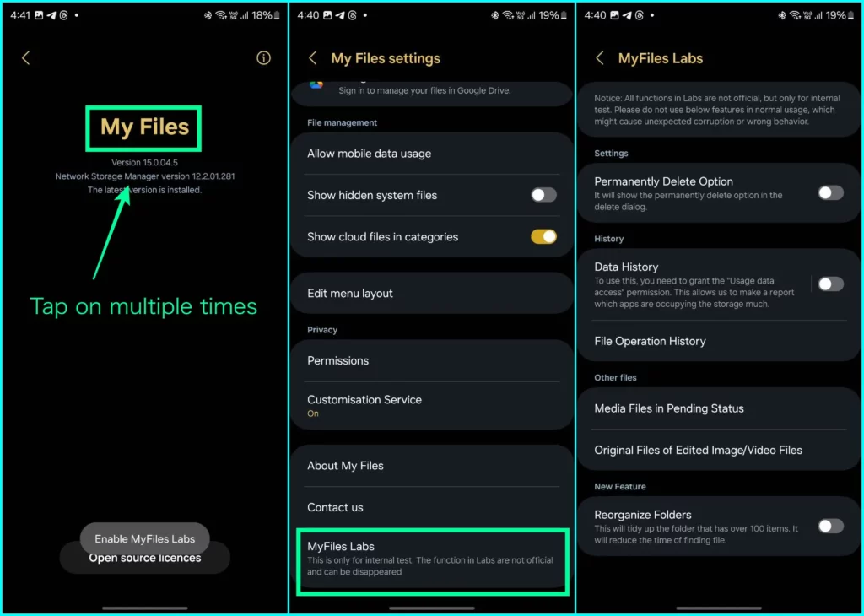Tap the Reorganize Folders label
Image resolution: width=864 pixels, height=616 pixels.
tap(642, 515)
